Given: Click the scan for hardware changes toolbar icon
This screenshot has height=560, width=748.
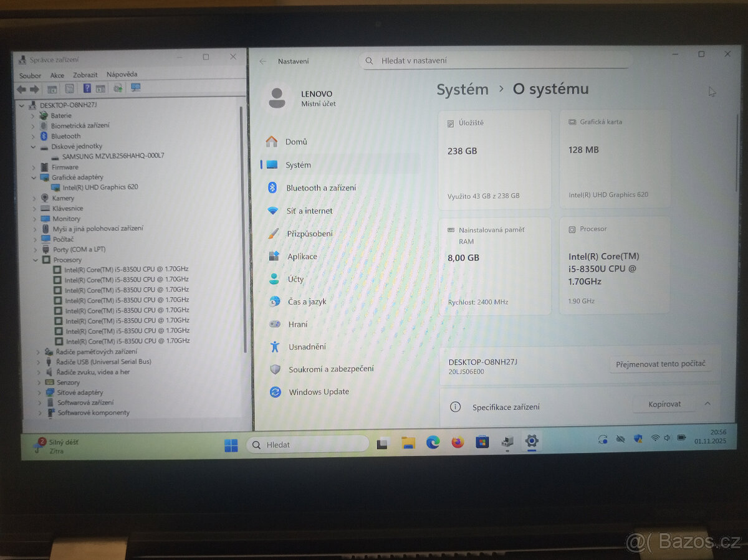Looking at the screenshot, I should pyautogui.click(x=117, y=88).
